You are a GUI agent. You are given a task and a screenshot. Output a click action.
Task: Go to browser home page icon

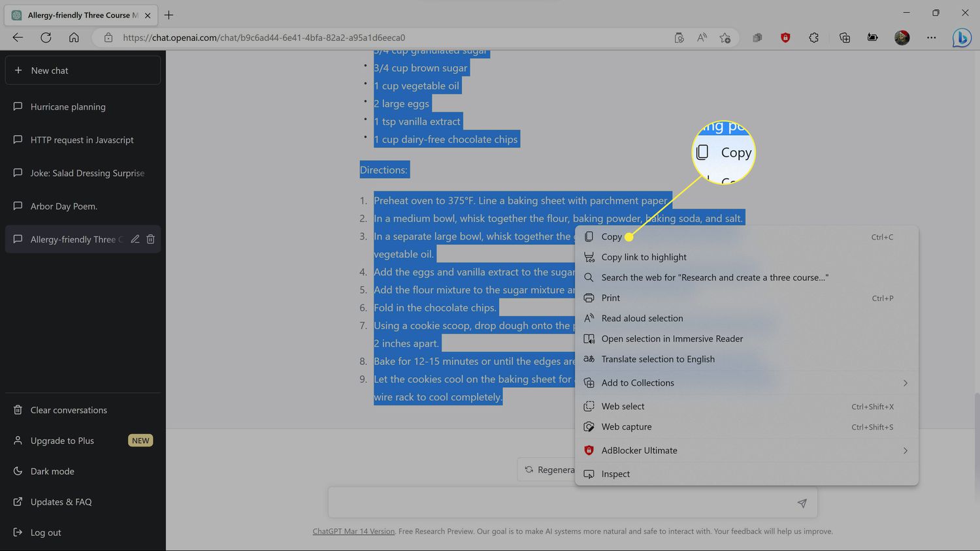(x=74, y=38)
